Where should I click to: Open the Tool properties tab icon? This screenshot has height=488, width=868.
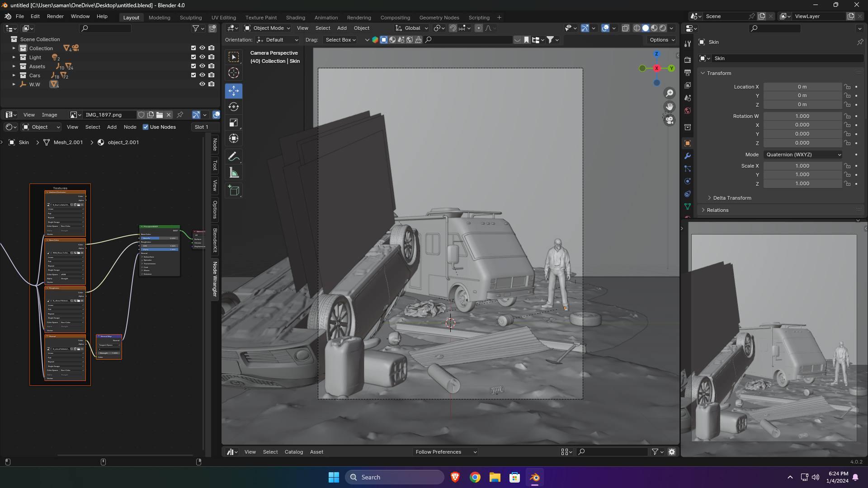point(688,44)
